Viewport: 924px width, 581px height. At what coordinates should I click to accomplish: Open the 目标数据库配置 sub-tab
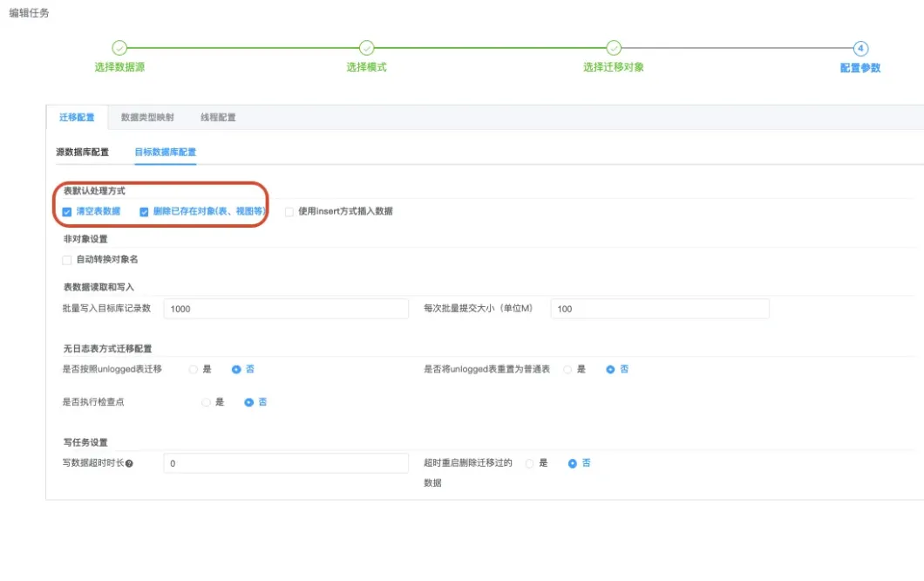click(166, 152)
